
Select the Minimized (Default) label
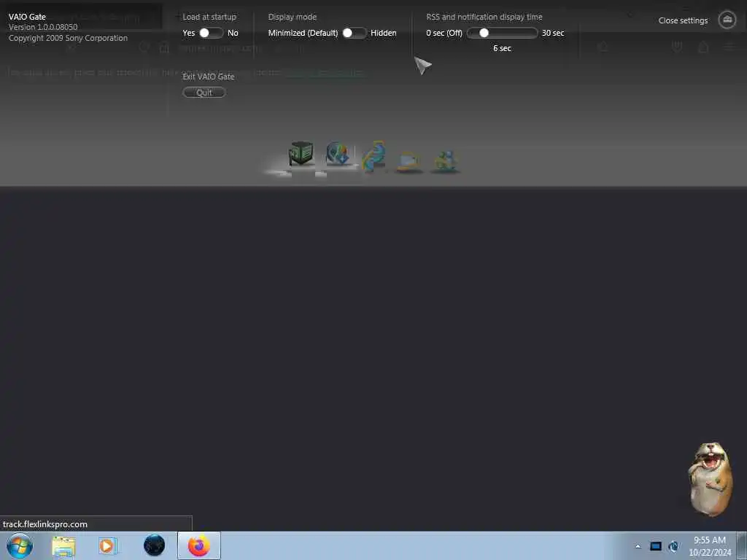(303, 33)
